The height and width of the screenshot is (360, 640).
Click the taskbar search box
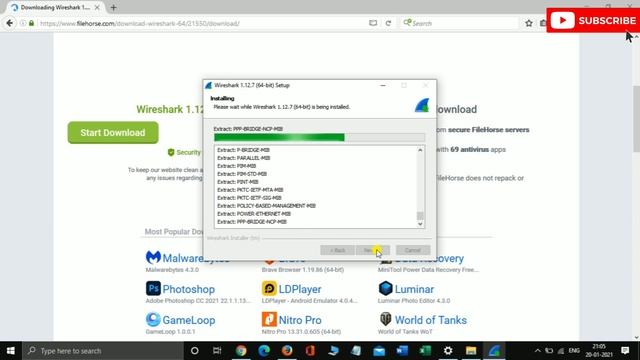[103, 351]
